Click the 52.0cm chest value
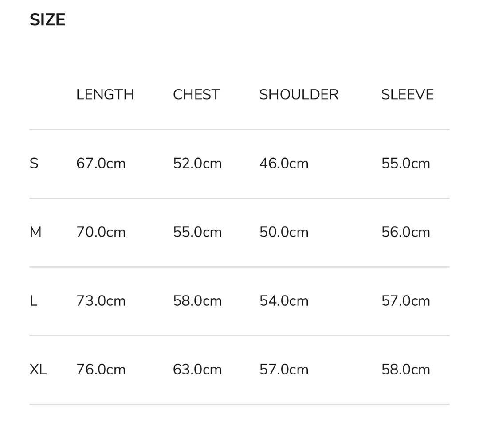The image size is (479, 448). [x=197, y=164]
